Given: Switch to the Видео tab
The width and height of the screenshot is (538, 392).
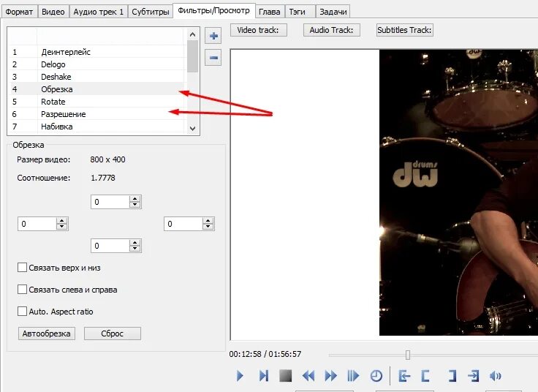Looking at the screenshot, I should 53,12.
